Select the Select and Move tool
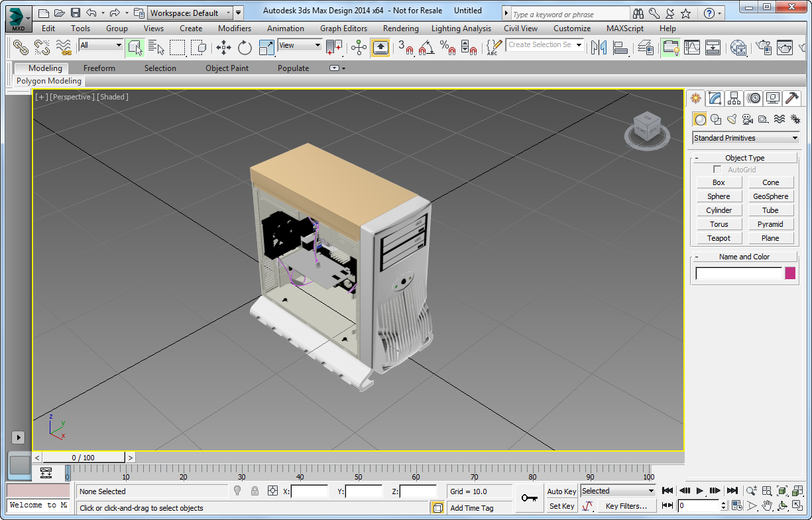 [223, 47]
